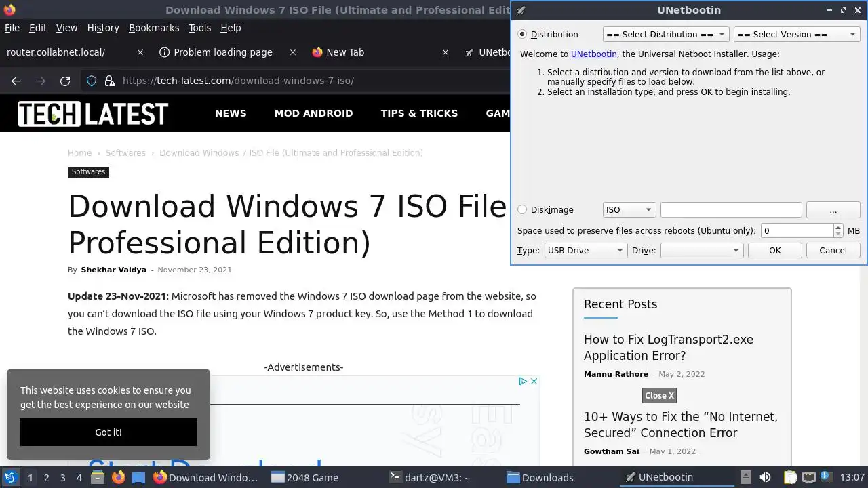
Task: Open NEWS in site navigation
Action: [231, 113]
